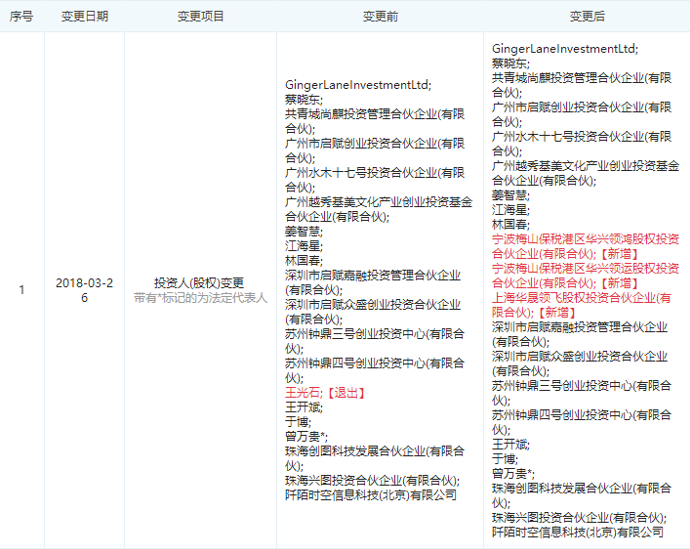The width and height of the screenshot is (690, 549).
Task: Click 珠海兴图投资合伙企业 in 变更后 column
Action: [579, 518]
